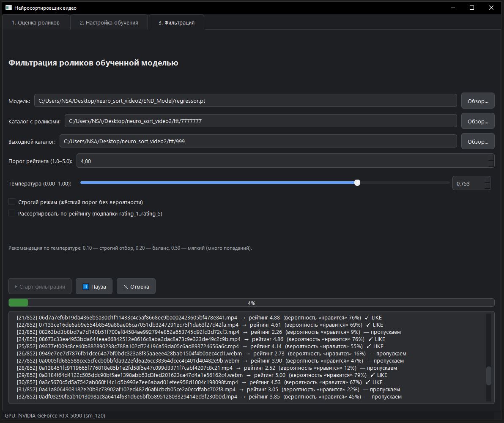Switch to "2. Настройка обучения" tab
This screenshot has height=423, width=504.
pos(109,22)
